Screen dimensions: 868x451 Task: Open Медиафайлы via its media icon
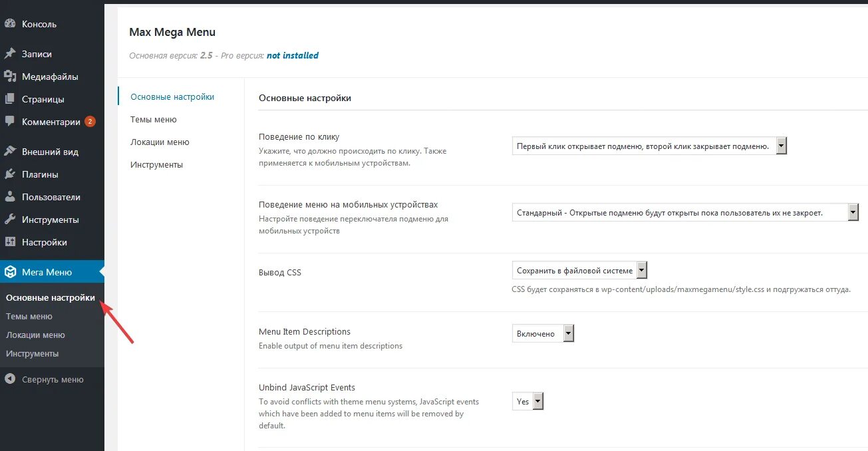click(x=10, y=76)
